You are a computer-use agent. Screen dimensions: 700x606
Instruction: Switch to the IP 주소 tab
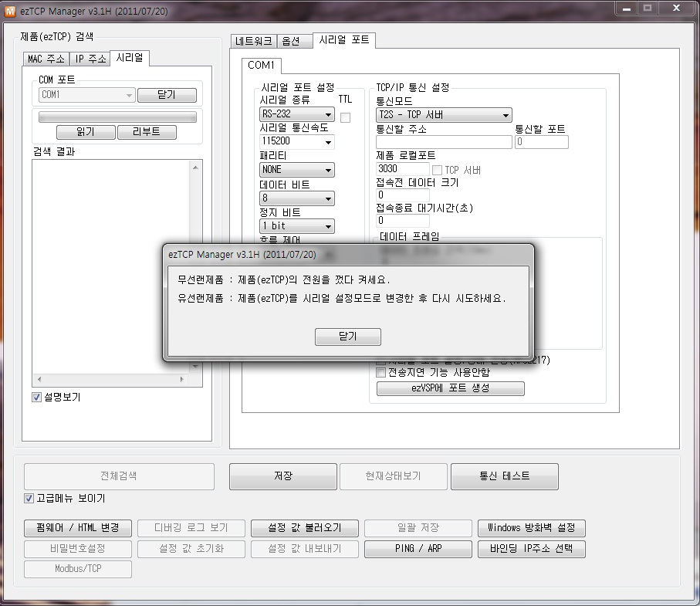tap(90, 59)
